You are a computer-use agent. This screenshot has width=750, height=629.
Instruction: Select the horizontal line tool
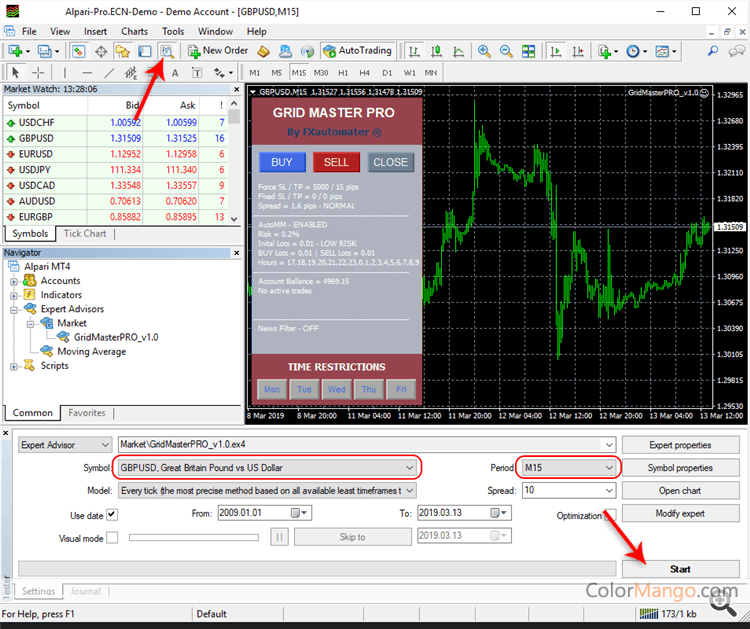(x=87, y=73)
